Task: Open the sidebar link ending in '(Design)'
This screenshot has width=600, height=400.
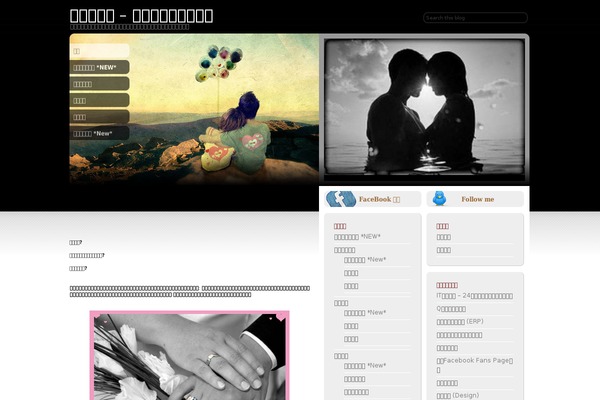Action: pos(458,395)
